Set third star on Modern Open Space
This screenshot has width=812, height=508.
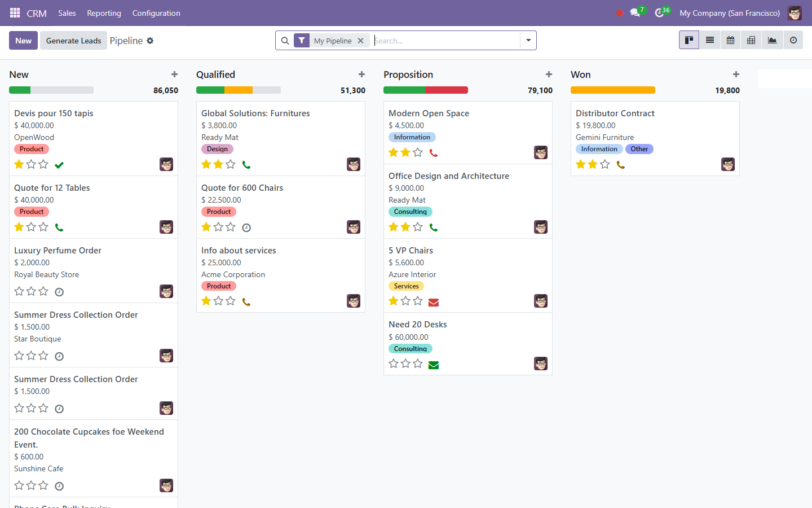[x=418, y=152]
